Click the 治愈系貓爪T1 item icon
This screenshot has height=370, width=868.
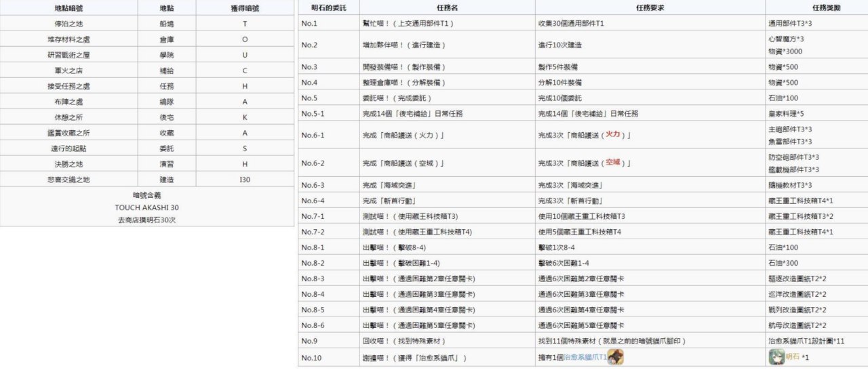point(616,357)
